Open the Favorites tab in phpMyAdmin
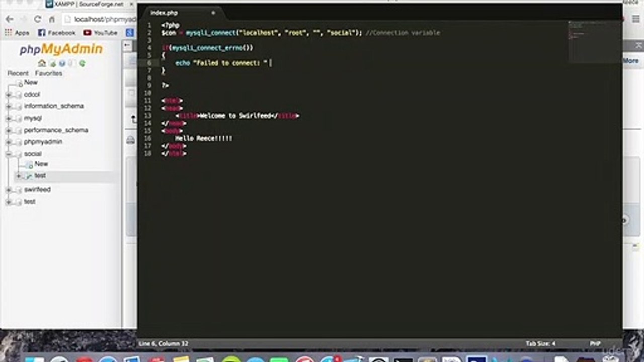 click(48, 73)
